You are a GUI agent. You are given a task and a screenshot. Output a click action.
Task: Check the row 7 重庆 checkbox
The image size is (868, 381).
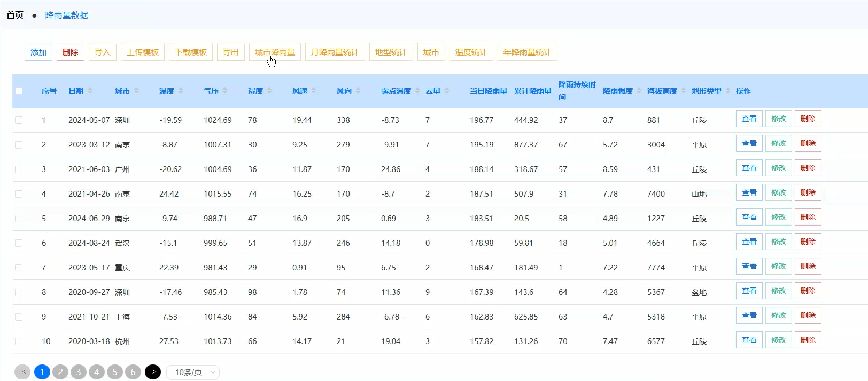coord(19,268)
